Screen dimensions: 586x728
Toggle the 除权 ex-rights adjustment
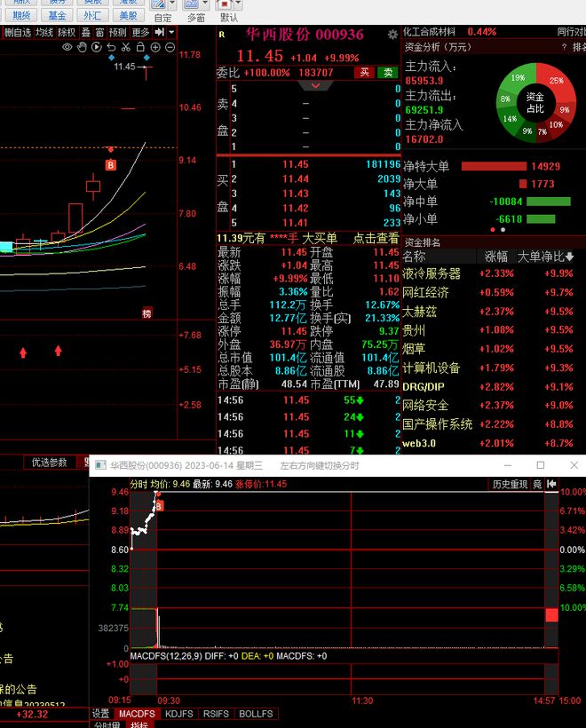pos(67,33)
